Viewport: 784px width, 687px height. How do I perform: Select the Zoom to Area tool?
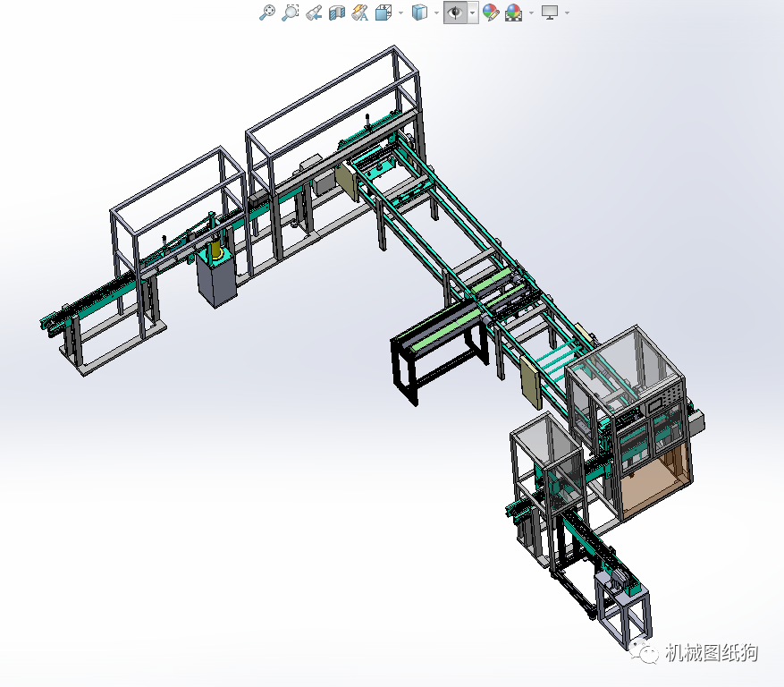[290, 13]
